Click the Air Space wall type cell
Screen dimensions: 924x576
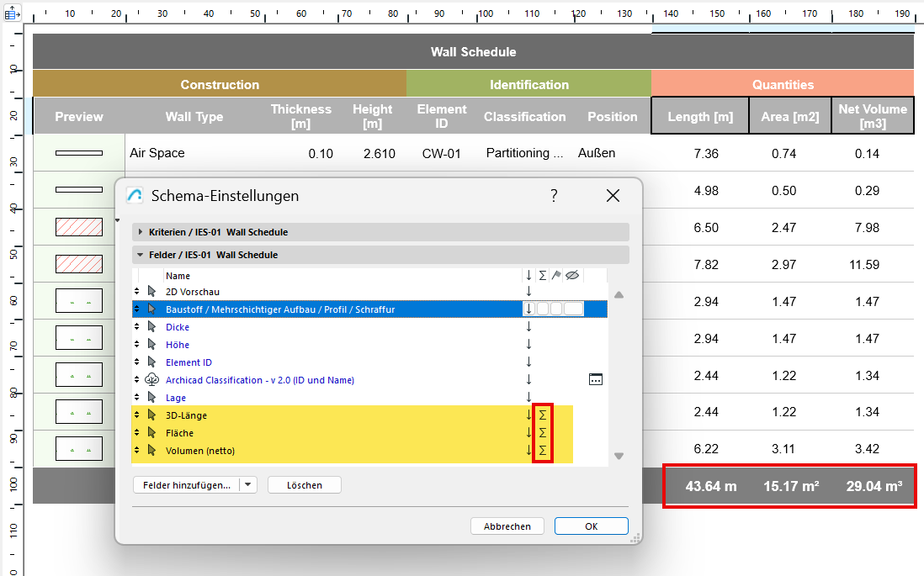(157, 153)
